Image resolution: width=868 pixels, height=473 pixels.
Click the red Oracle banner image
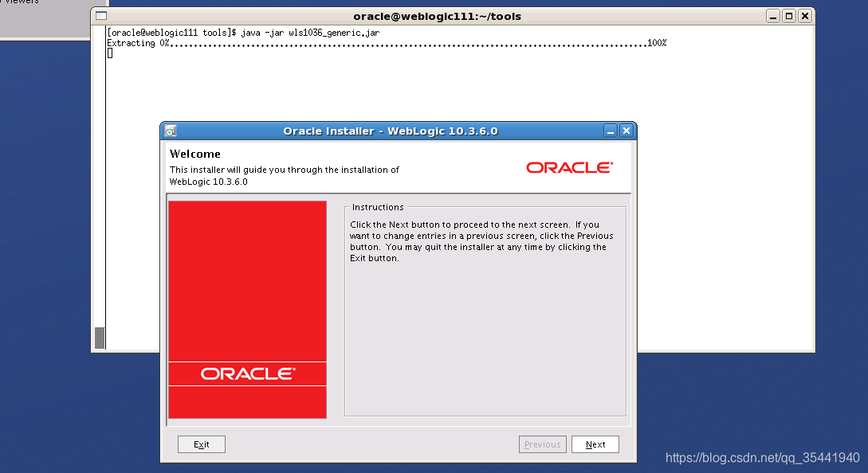pos(247,310)
